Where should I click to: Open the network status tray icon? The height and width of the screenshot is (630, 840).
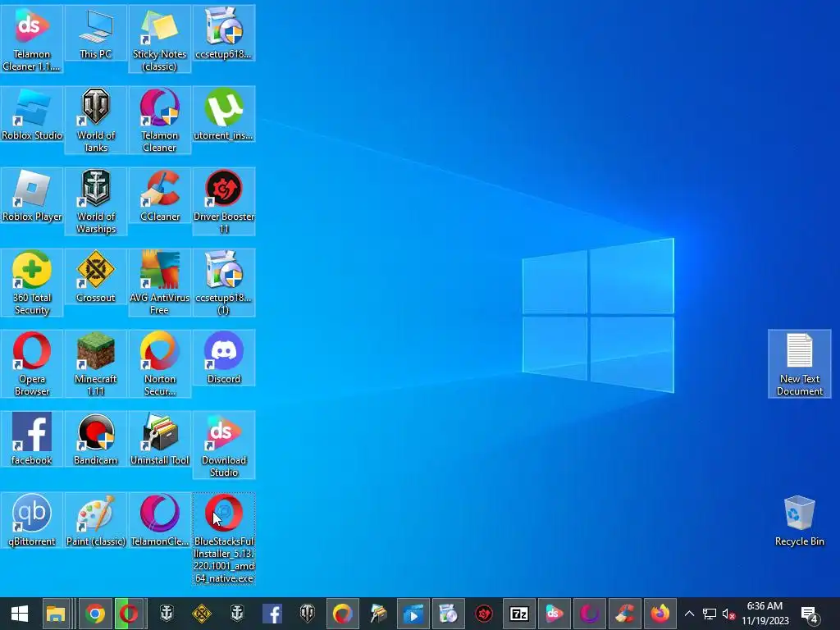pos(710,614)
